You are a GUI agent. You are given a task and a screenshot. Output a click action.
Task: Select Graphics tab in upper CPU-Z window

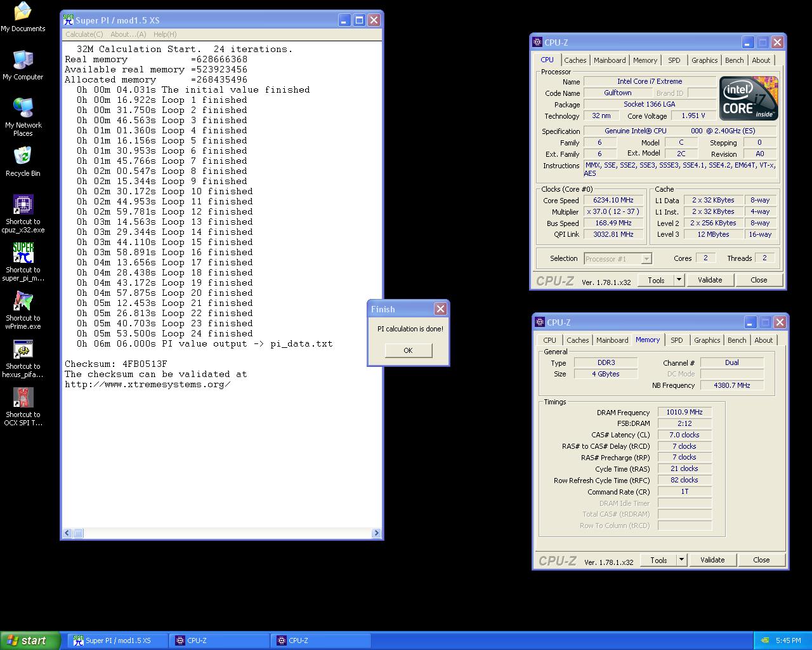point(705,60)
